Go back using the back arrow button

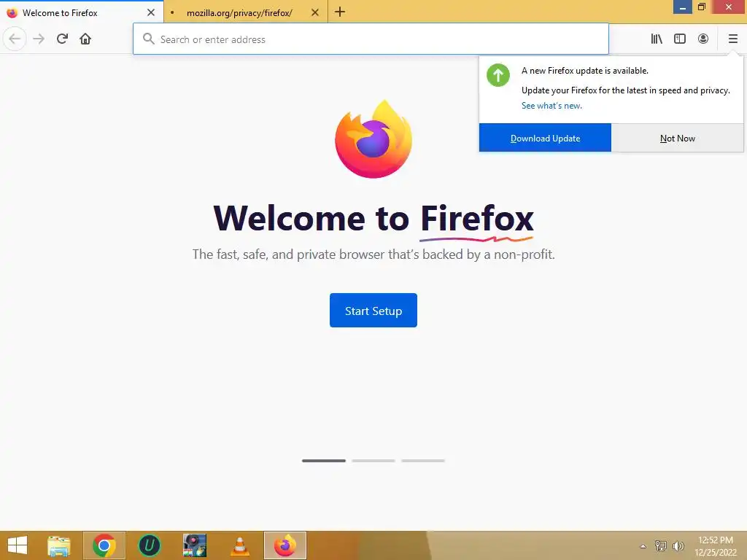click(15, 39)
